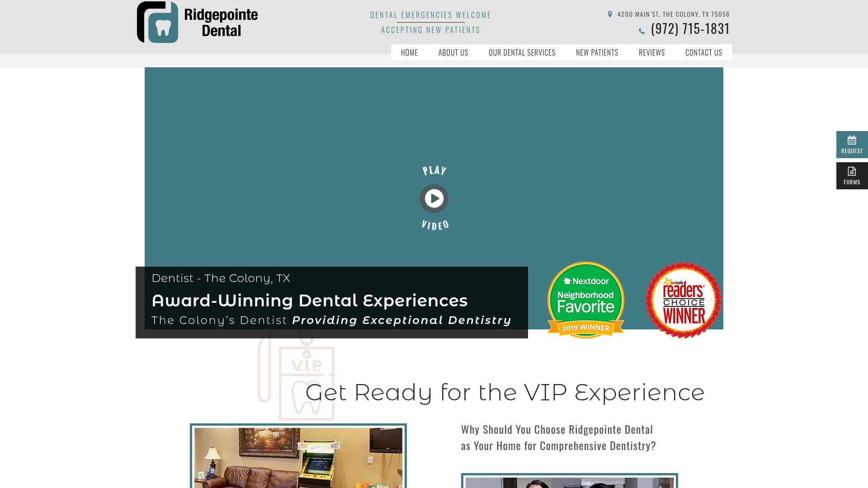Click the Readers' Choice Winner badge
The image size is (868, 488).
[684, 300]
